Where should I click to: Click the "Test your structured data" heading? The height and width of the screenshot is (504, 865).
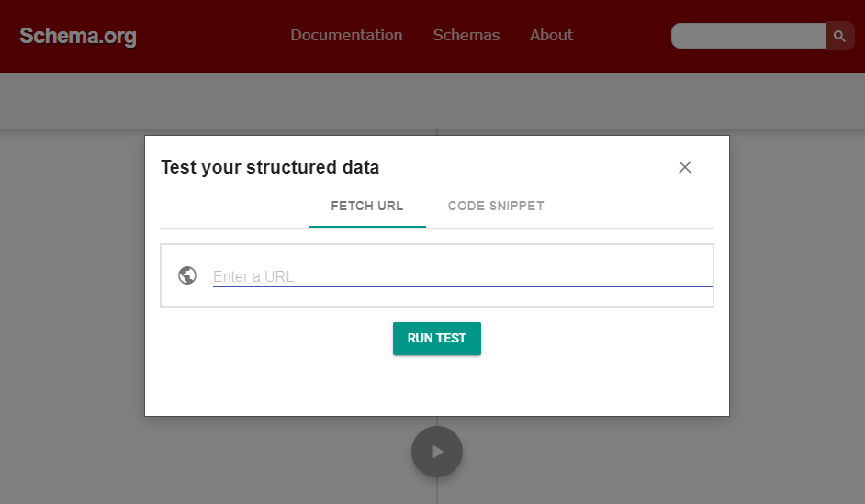270,167
